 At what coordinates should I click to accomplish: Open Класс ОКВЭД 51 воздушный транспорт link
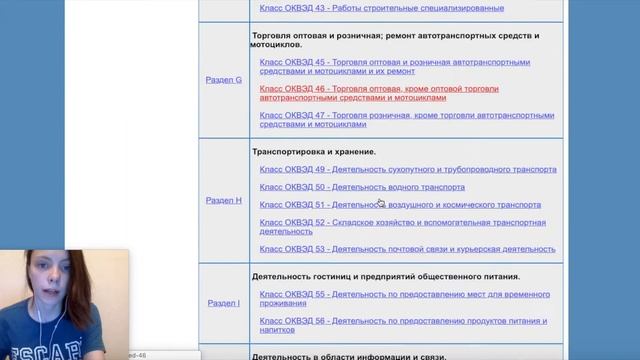(400, 204)
